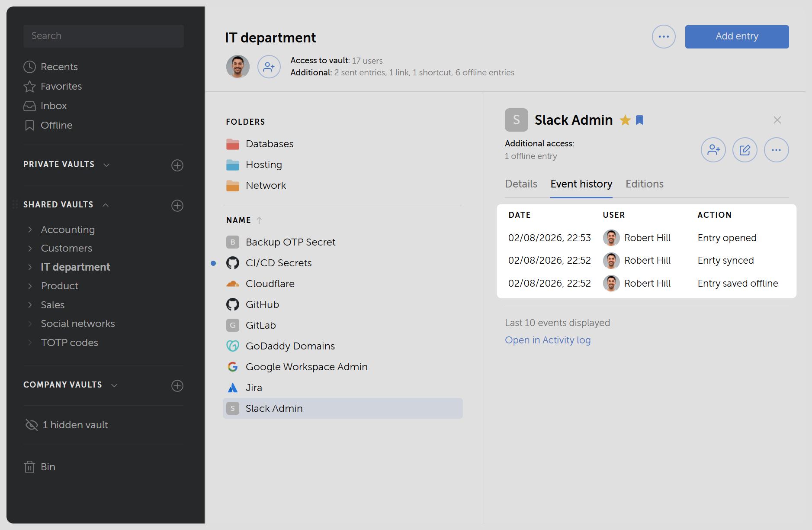Open the Customers shared vault
This screenshot has height=530, width=812.
[x=67, y=248]
